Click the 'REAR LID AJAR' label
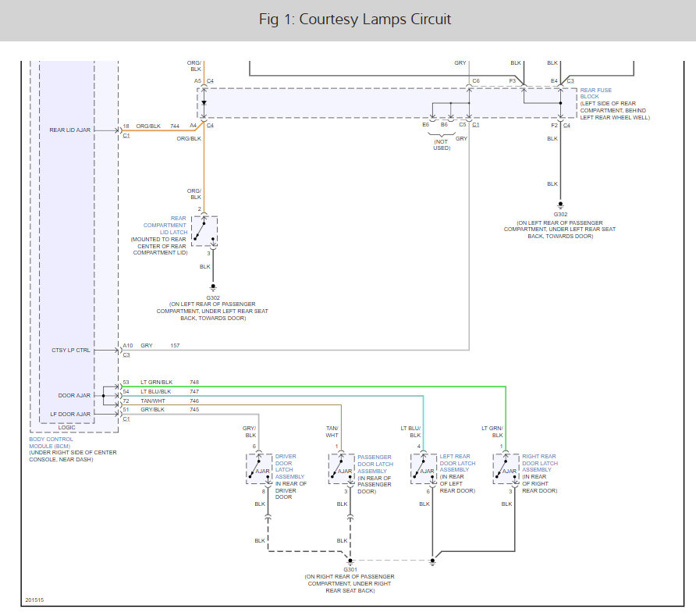696x616 pixels. (69, 130)
